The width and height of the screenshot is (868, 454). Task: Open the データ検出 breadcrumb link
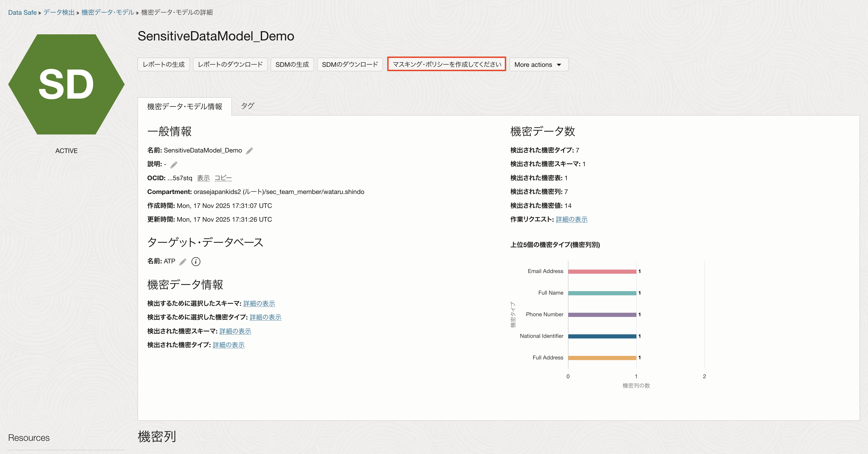(59, 12)
